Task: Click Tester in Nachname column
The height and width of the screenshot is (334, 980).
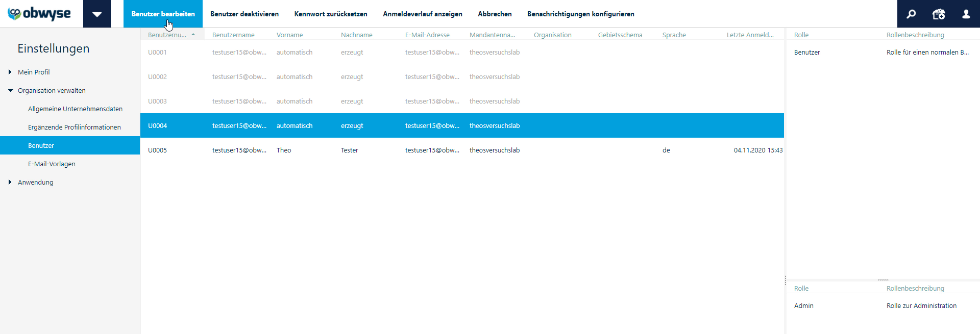Action: [x=349, y=150]
